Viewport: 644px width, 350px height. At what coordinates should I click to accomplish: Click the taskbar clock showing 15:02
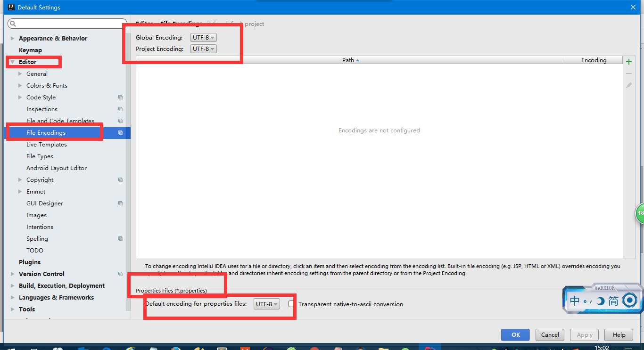(x=602, y=348)
